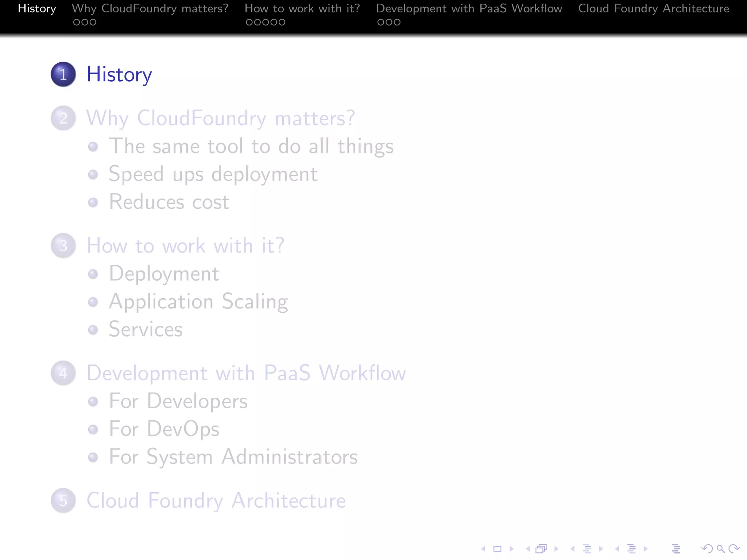Click the numbered ball 1 beside History
747x560 pixels.
pyautogui.click(x=63, y=74)
